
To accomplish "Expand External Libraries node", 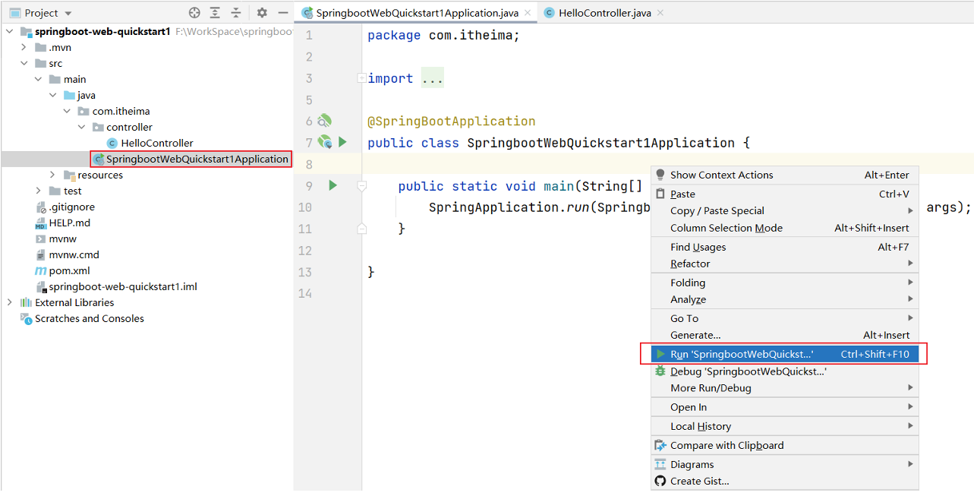I will pyautogui.click(x=9, y=302).
